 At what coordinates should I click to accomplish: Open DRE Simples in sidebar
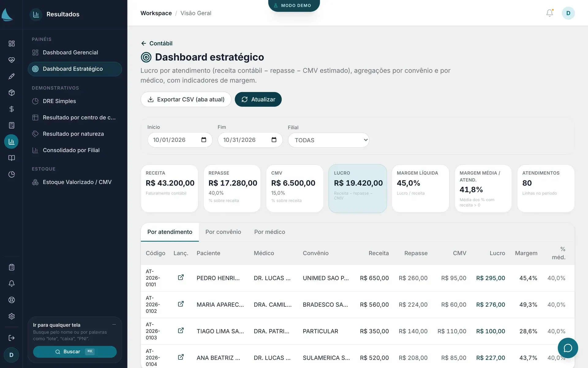(x=75, y=101)
